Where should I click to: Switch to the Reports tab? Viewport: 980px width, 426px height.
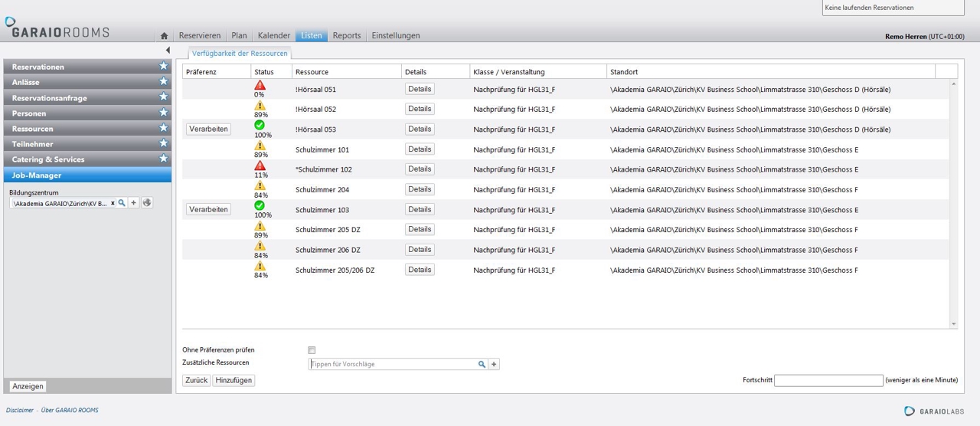point(347,35)
